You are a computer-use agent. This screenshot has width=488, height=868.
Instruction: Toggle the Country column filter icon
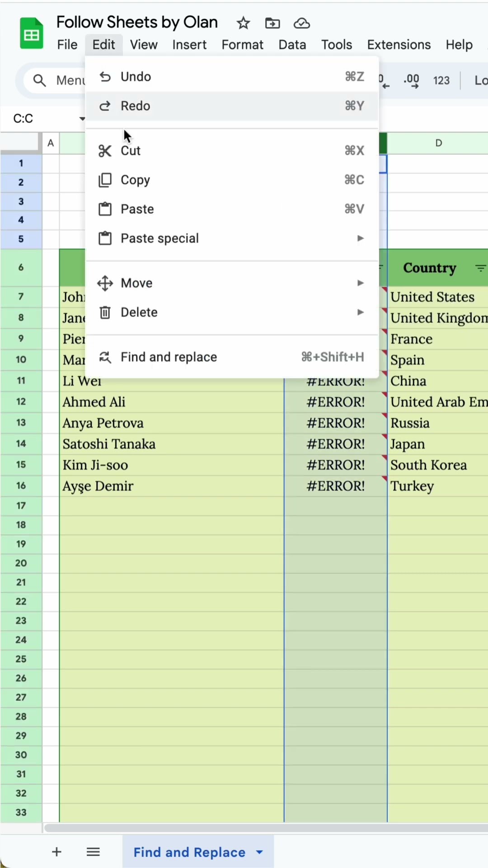pyautogui.click(x=480, y=268)
